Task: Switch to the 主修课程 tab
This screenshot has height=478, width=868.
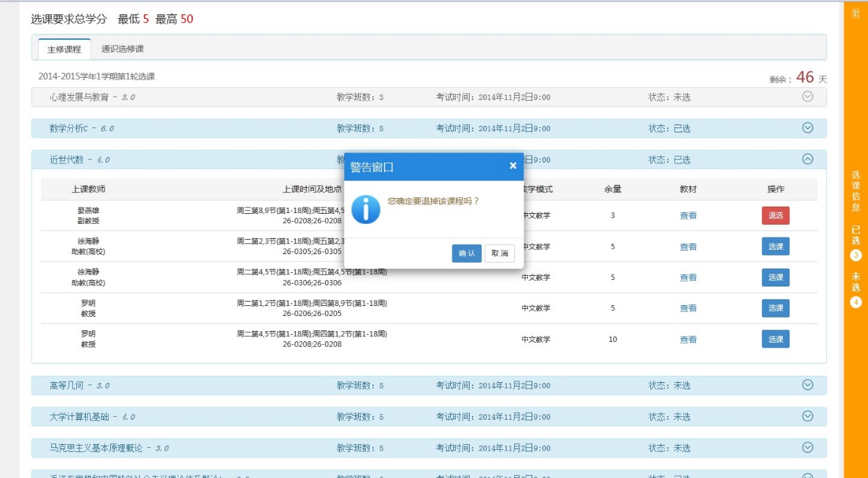Action: 64,49
